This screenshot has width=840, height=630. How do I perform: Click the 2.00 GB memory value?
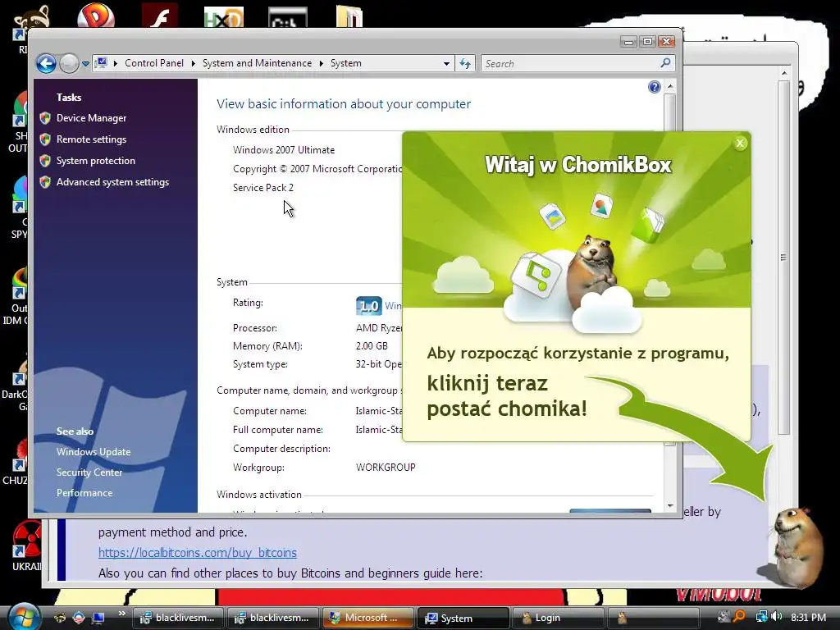tap(372, 346)
